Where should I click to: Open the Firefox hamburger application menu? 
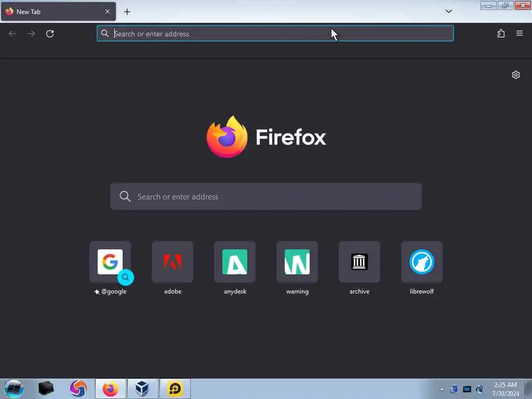click(x=520, y=33)
